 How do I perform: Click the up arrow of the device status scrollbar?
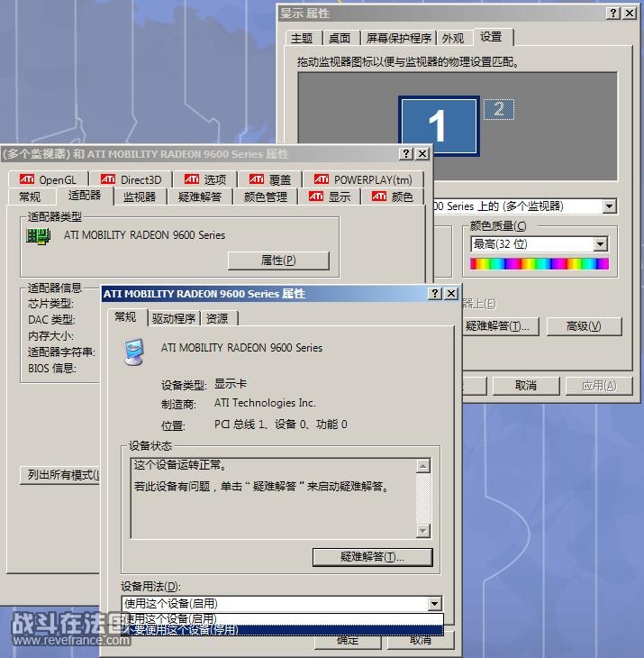click(x=423, y=466)
